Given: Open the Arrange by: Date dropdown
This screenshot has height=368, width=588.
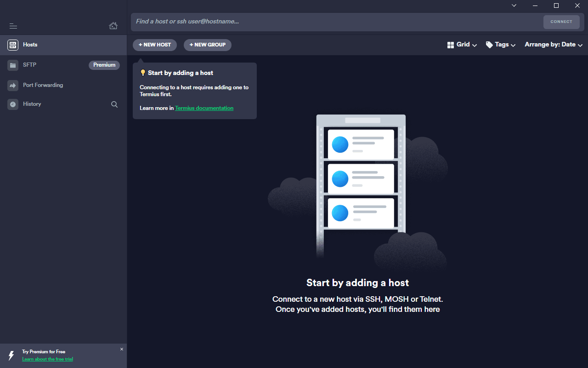Looking at the screenshot, I should pyautogui.click(x=554, y=45).
